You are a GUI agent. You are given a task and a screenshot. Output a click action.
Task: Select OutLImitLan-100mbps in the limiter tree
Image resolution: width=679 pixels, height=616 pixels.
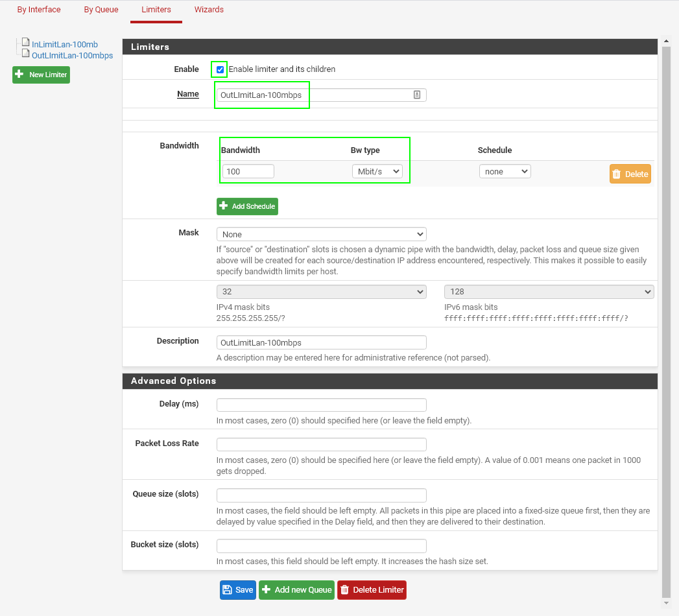[73, 55]
